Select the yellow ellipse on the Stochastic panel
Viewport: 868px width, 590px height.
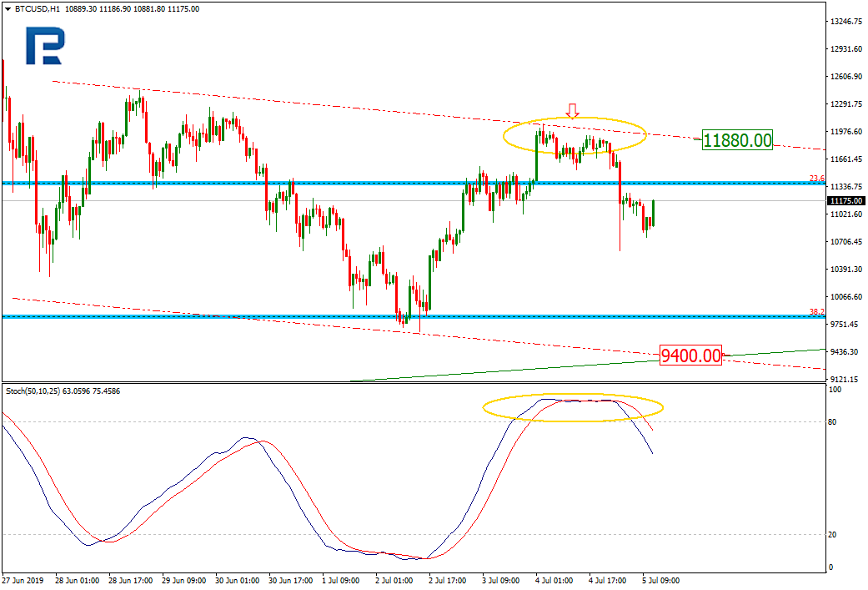coord(573,408)
